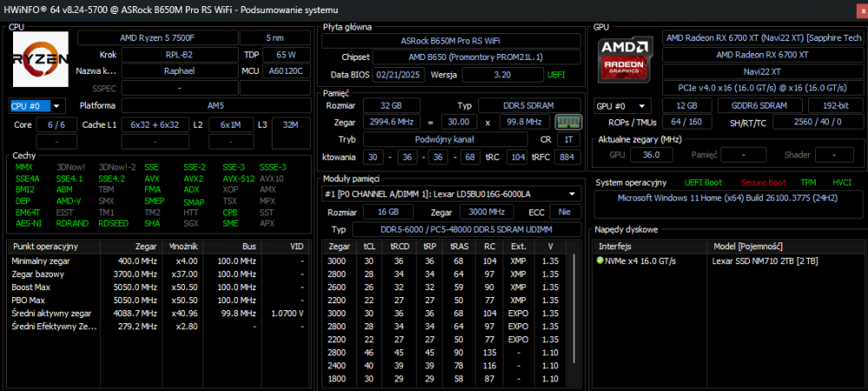
Task: Click the red Secure Boot status label
Action: point(763,182)
